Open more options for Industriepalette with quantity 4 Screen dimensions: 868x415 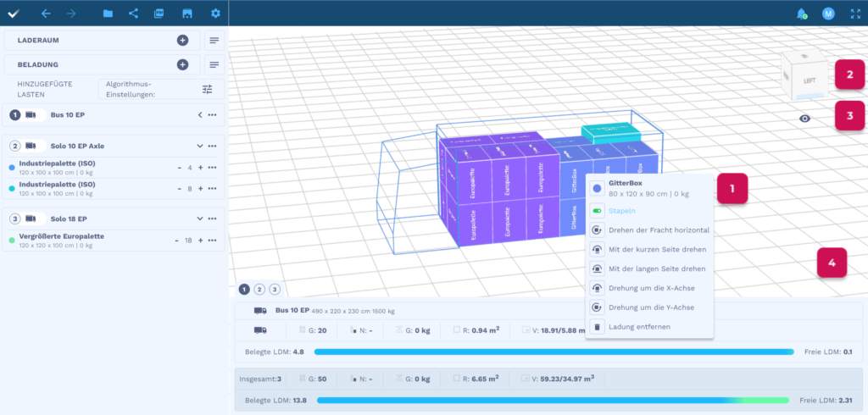(x=212, y=168)
